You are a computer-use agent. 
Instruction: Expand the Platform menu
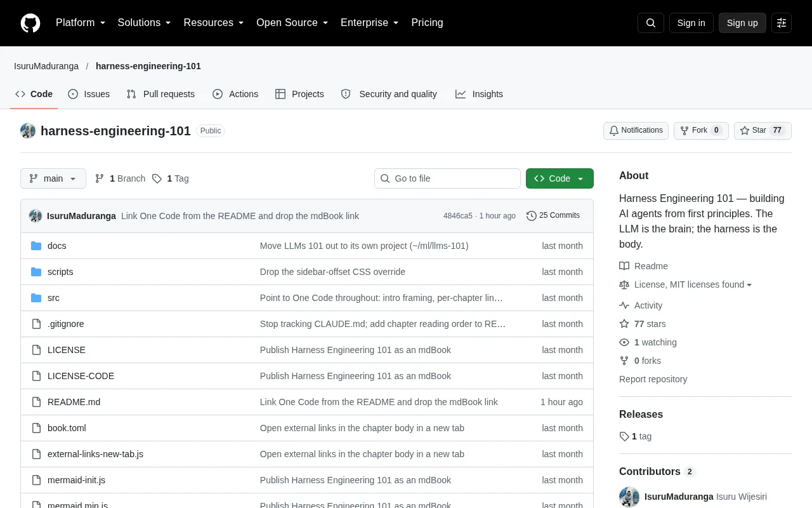pyautogui.click(x=81, y=23)
